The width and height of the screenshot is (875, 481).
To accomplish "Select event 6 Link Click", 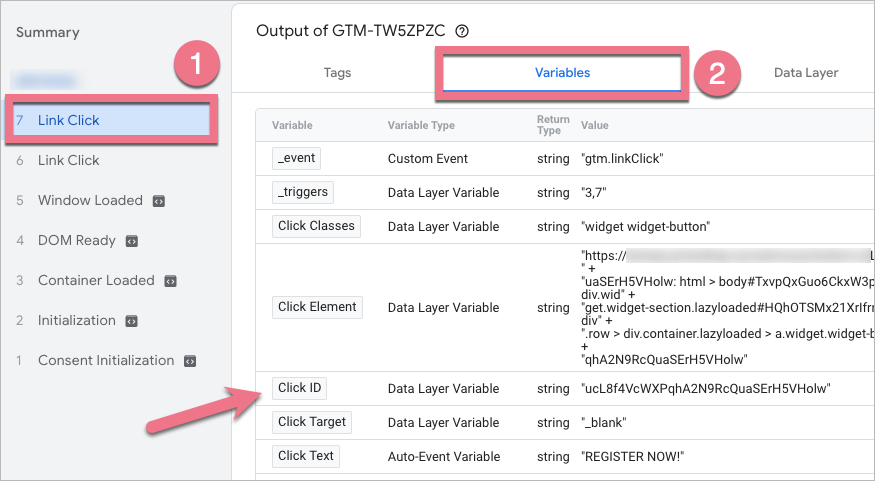I will point(68,160).
